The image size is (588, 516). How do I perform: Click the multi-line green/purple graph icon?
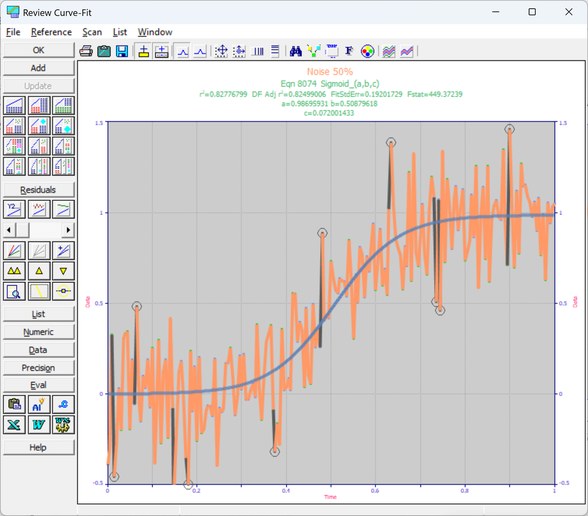[389, 51]
